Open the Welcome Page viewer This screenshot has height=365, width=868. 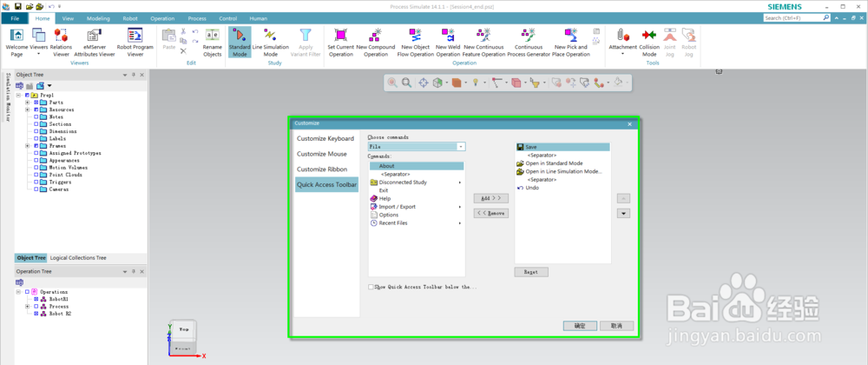pos(16,42)
